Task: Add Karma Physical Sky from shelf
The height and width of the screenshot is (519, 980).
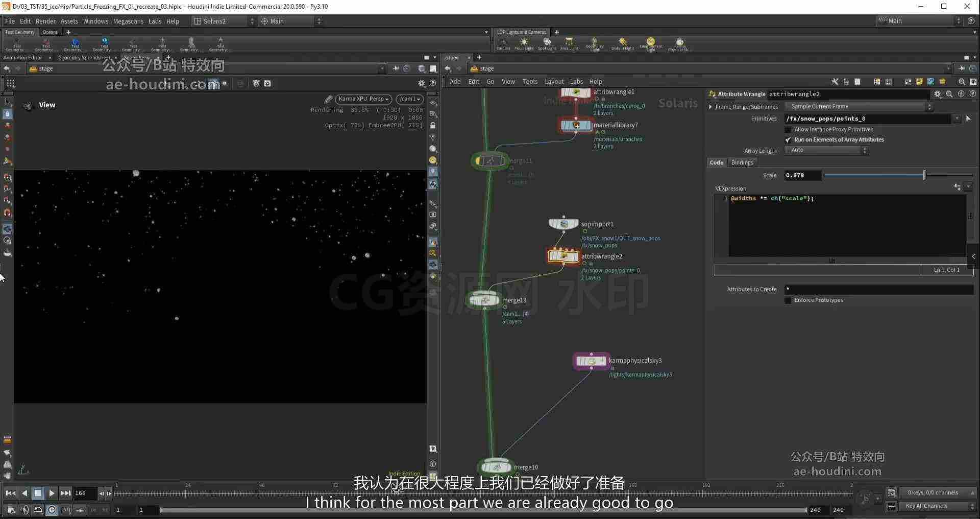Action: (x=679, y=44)
